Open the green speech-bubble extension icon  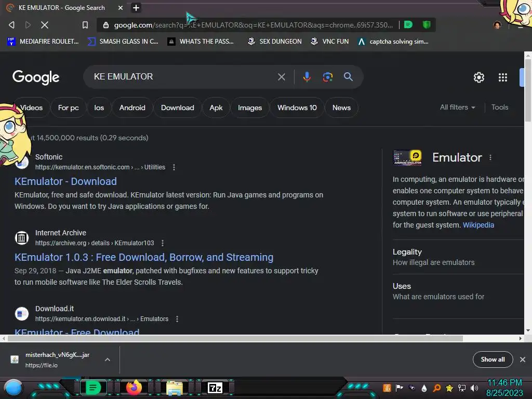[x=408, y=24]
